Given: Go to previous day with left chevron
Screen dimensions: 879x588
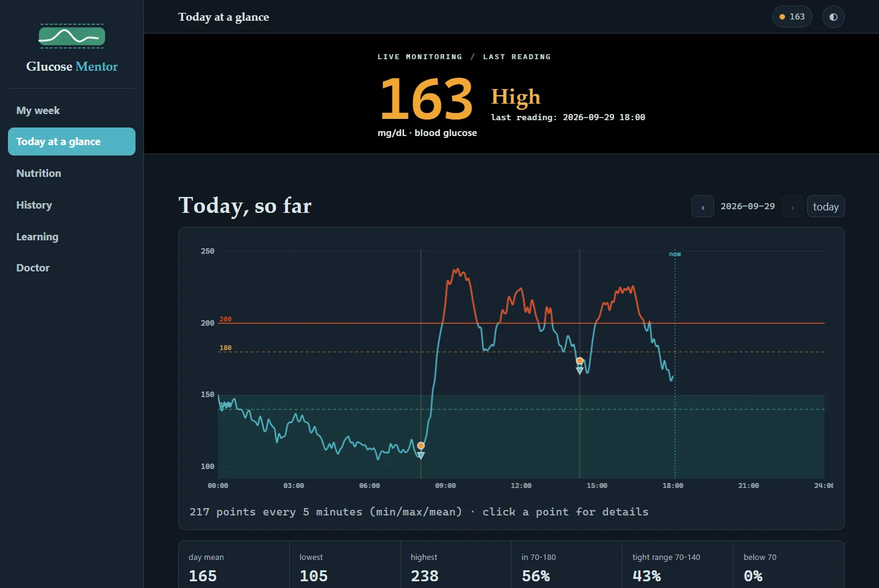Looking at the screenshot, I should (703, 207).
